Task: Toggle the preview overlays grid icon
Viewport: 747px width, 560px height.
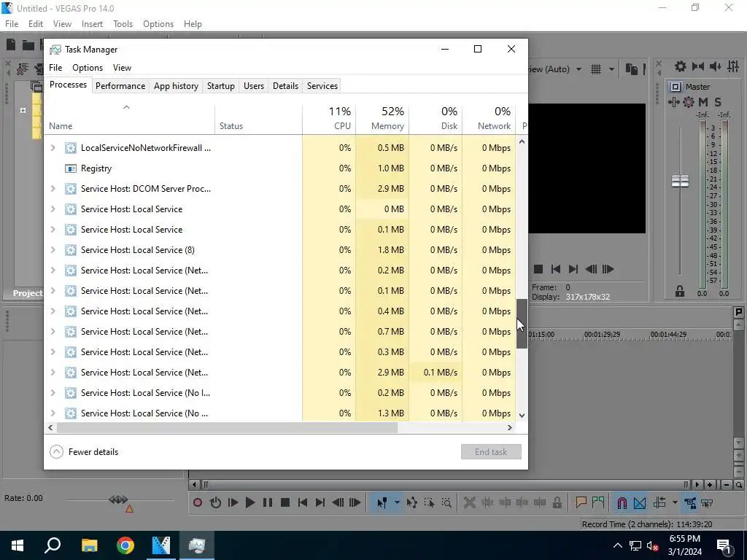Action: click(596, 69)
